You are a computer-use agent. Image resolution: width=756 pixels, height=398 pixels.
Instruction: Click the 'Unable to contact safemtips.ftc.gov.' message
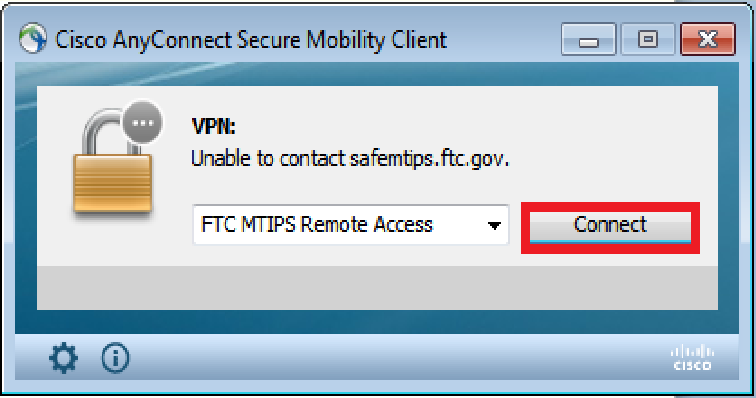350,159
